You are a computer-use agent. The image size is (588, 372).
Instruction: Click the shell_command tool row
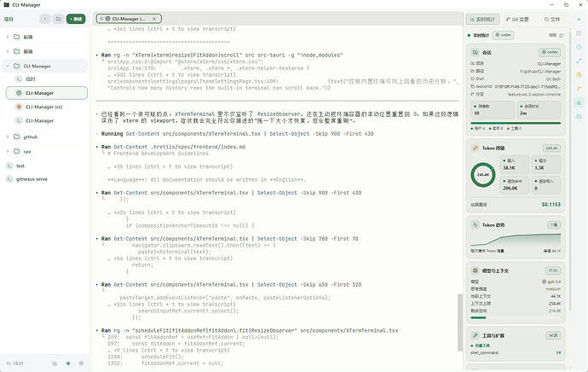click(516, 352)
